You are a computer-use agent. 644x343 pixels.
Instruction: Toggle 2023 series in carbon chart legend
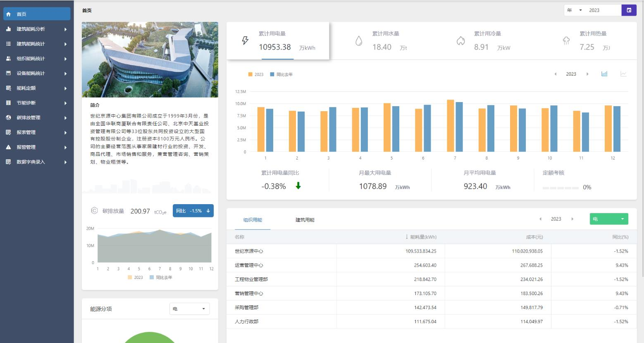pyautogui.click(x=135, y=277)
